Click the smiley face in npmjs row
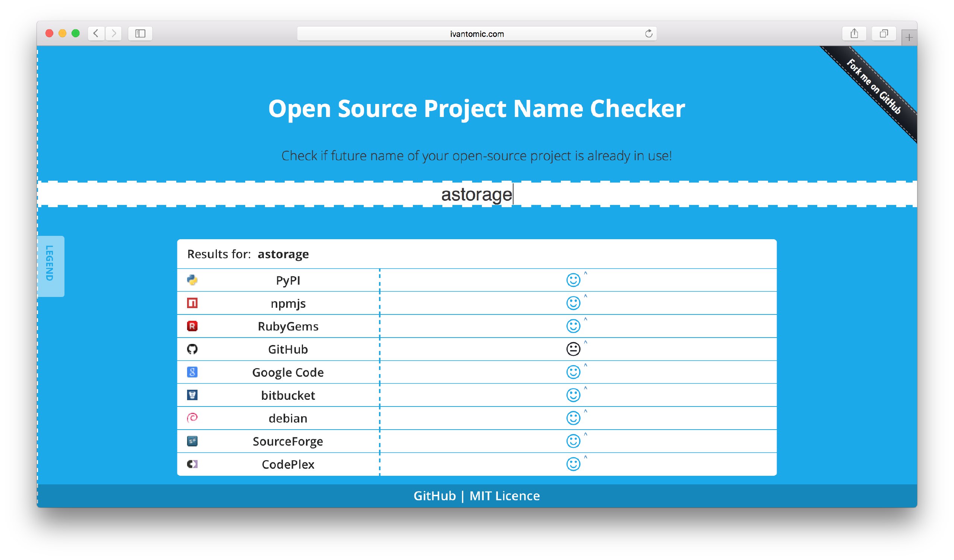This screenshot has width=954, height=560. [x=573, y=303]
